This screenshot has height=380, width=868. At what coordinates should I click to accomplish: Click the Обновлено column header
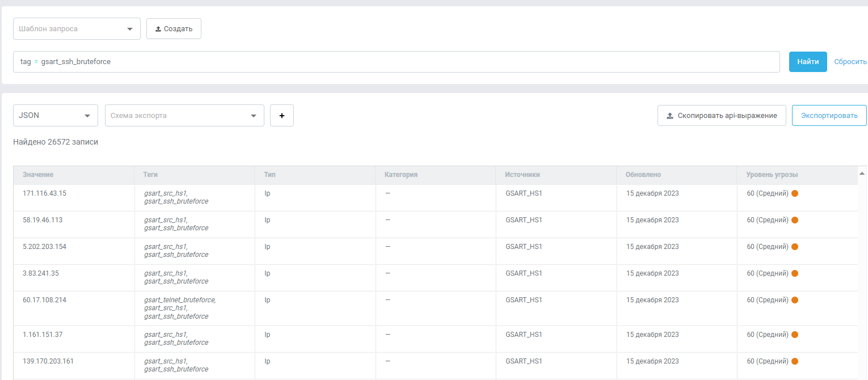click(643, 175)
